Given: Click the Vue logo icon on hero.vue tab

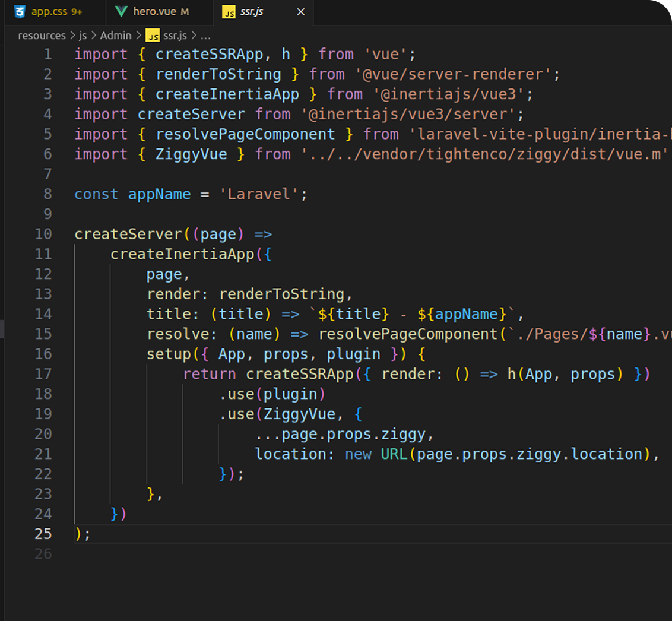Looking at the screenshot, I should pos(121,11).
